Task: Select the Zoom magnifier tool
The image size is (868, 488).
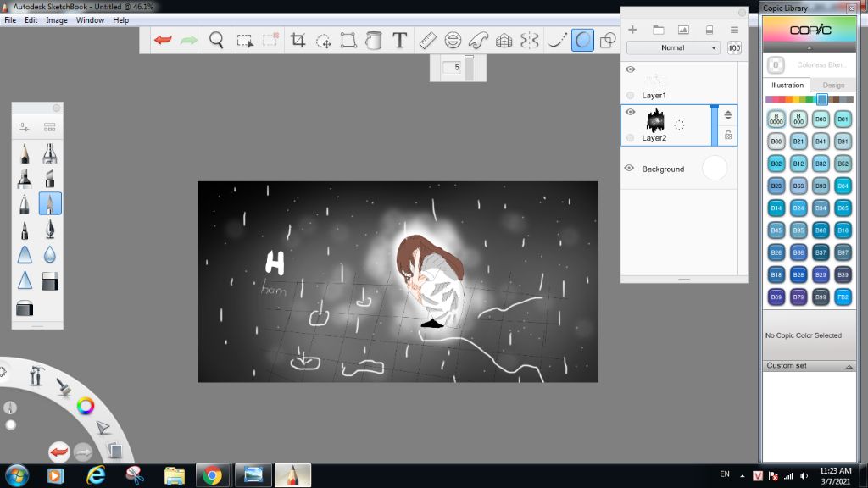Action: click(216, 40)
